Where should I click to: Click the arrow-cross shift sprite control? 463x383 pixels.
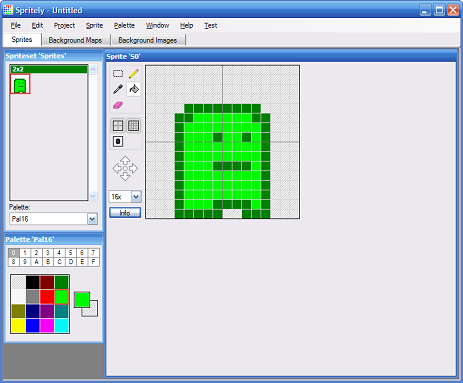tap(125, 168)
